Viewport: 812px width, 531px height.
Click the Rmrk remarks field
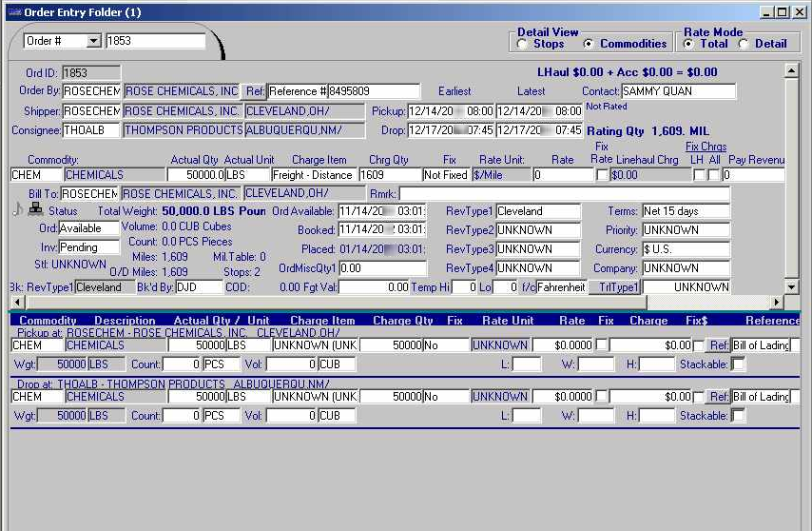pos(564,194)
